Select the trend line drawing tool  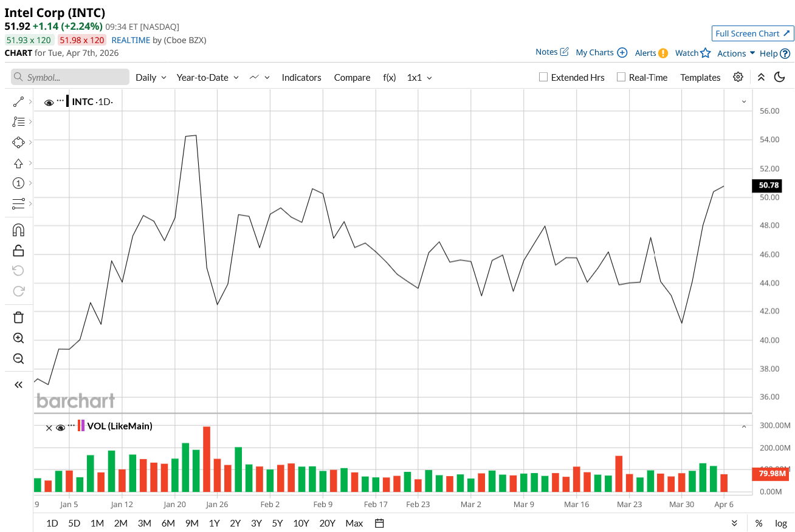18,102
